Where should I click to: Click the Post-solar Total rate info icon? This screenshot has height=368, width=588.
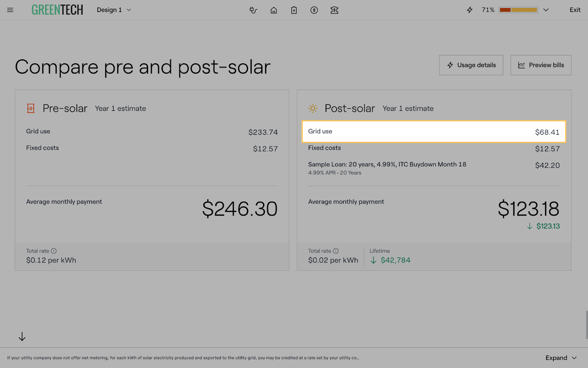click(x=336, y=251)
